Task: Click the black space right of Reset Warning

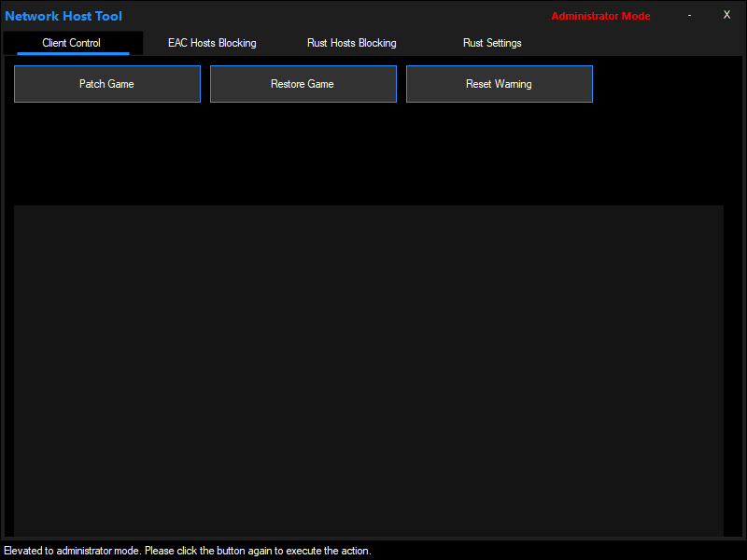Action: [663, 84]
